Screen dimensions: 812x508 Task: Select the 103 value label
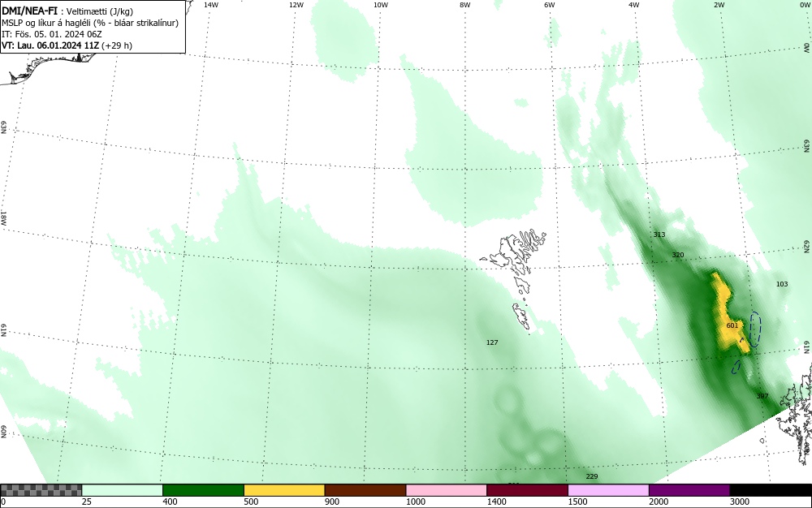click(x=782, y=284)
